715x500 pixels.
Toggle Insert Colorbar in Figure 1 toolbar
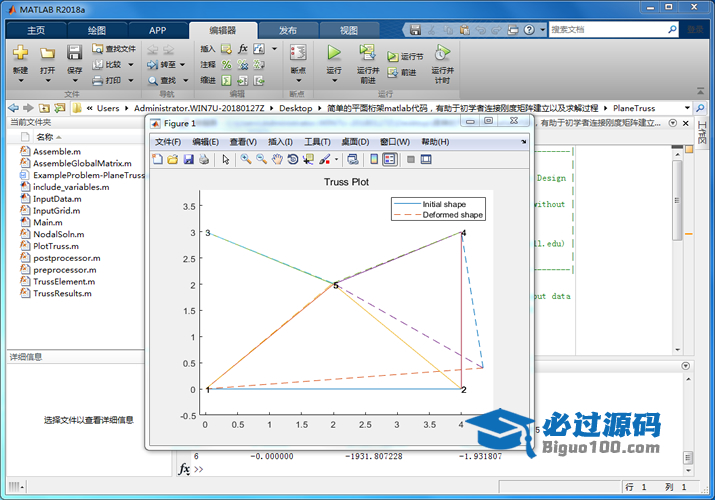(x=374, y=159)
